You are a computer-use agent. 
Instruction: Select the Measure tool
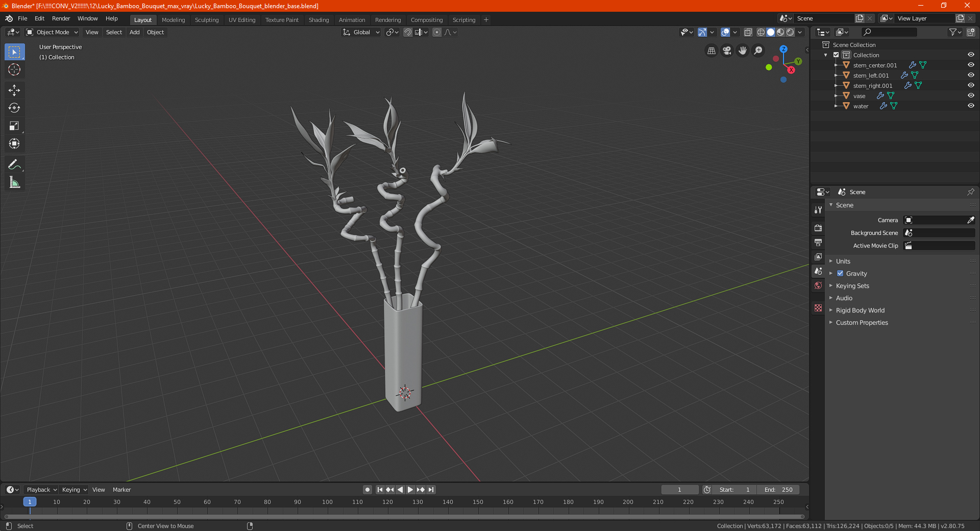tap(14, 182)
